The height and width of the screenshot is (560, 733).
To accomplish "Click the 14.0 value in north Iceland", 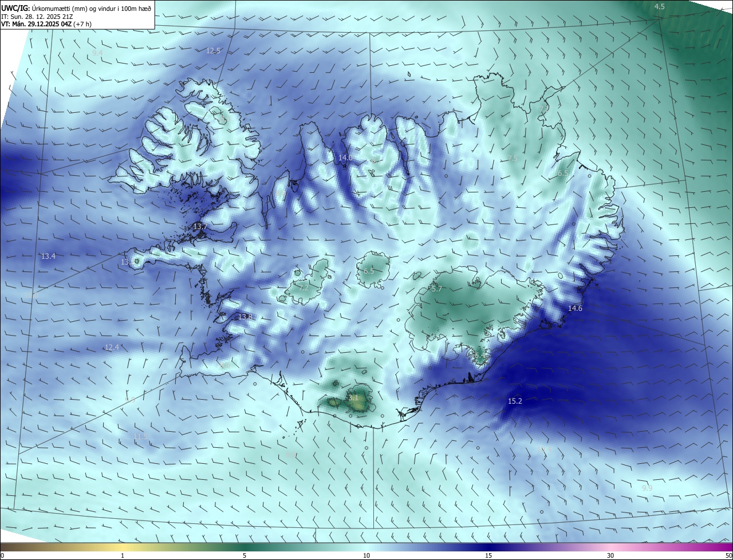I will (345, 157).
